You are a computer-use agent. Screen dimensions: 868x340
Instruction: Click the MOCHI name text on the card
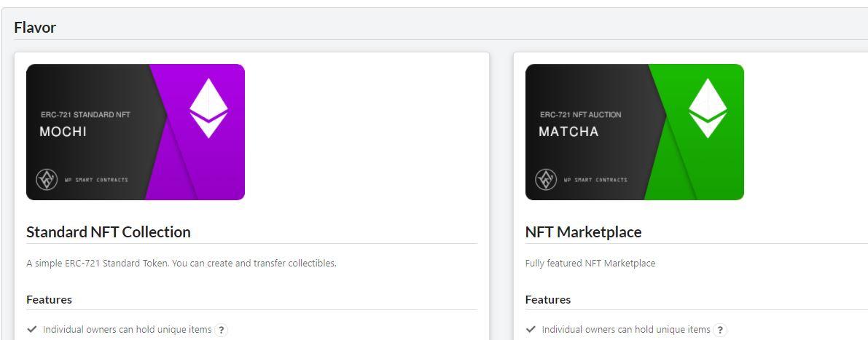click(63, 132)
